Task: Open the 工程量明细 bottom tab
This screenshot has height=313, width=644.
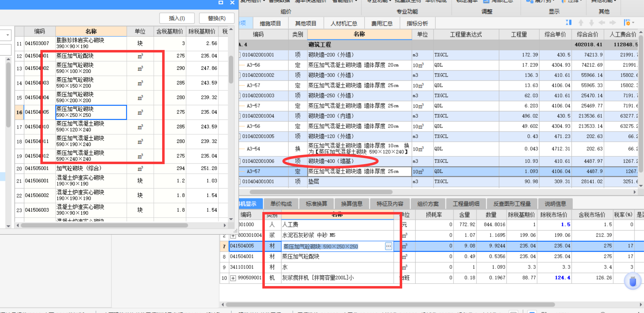Action: tap(466, 204)
